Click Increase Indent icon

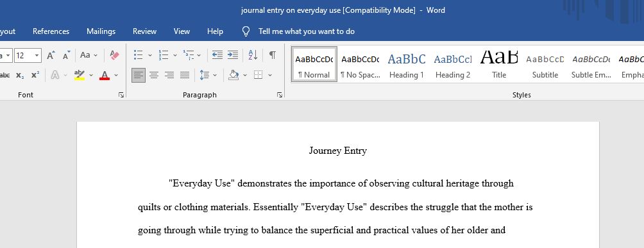(x=233, y=55)
